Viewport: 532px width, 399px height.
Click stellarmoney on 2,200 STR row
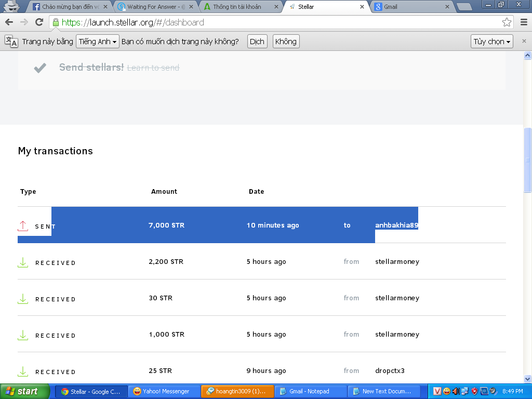[x=397, y=262]
